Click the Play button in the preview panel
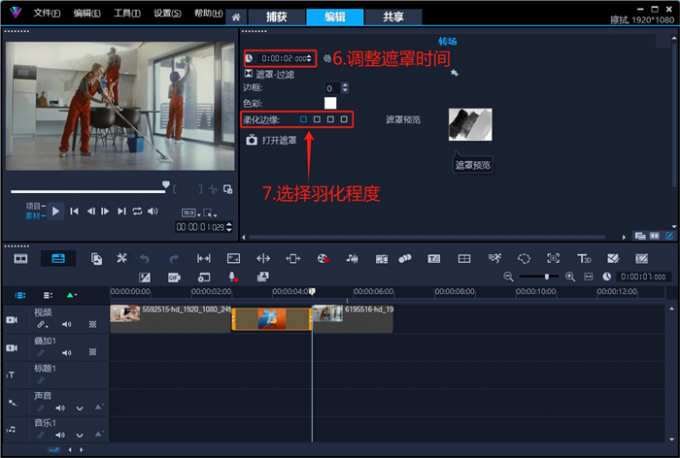This screenshot has width=680, height=458. pos(56,211)
